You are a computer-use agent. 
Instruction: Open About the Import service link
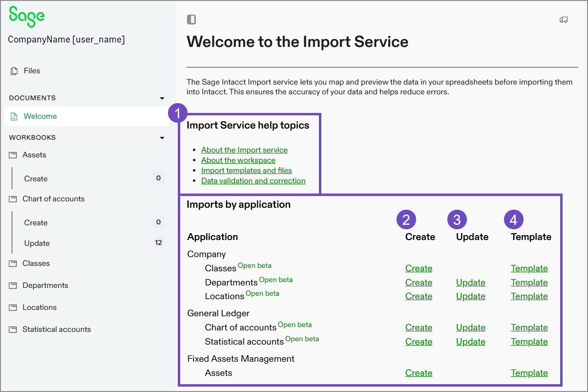(x=244, y=150)
